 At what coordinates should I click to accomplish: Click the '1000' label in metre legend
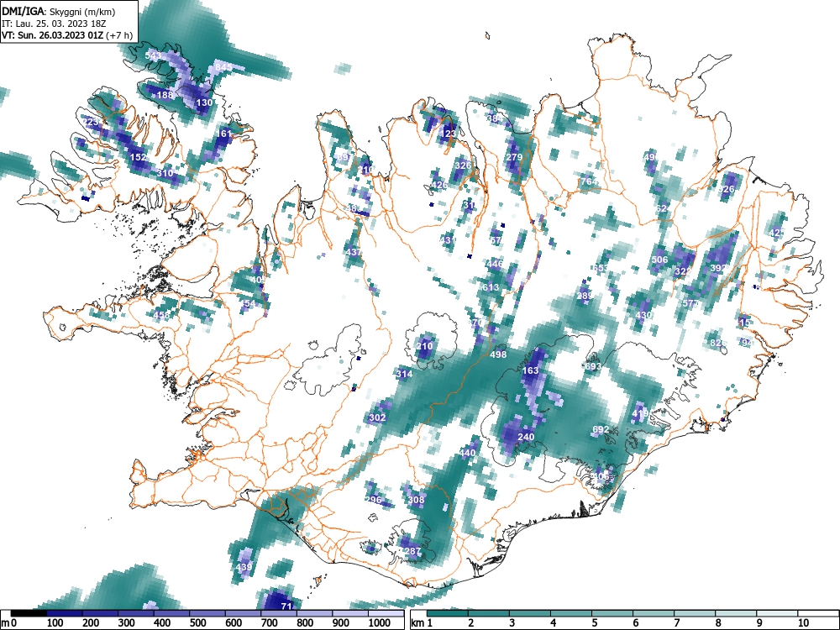coord(379,623)
